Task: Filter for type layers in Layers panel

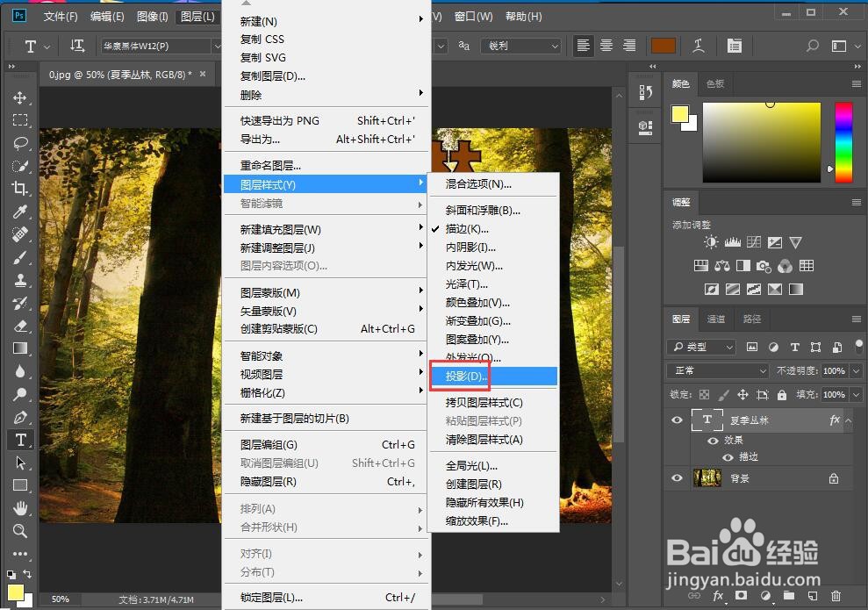Action: 795,347
